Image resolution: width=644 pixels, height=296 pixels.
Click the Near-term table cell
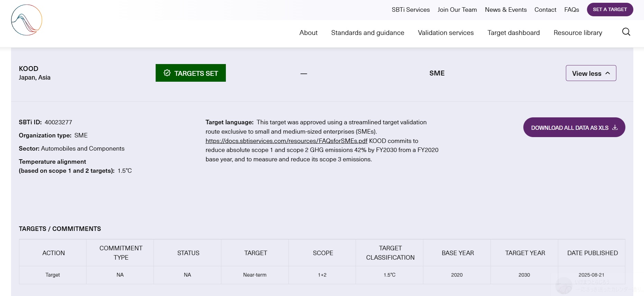pyautogui.click(x=255, y=275)
